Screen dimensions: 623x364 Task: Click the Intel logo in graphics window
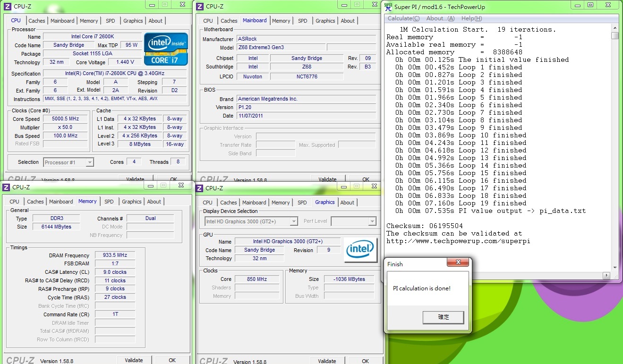point(361,250)
